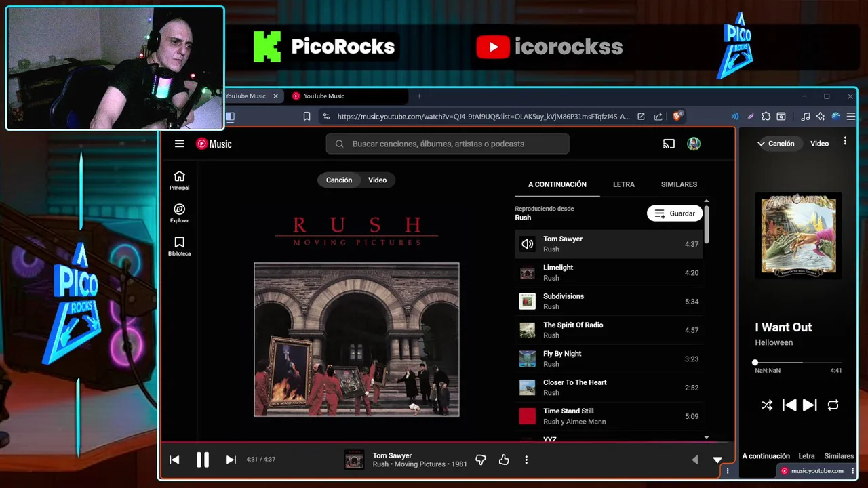The width and height of the screenshot is (868, 488).
Task: Click the Guardar playlist button
Action: click(675, 213)
